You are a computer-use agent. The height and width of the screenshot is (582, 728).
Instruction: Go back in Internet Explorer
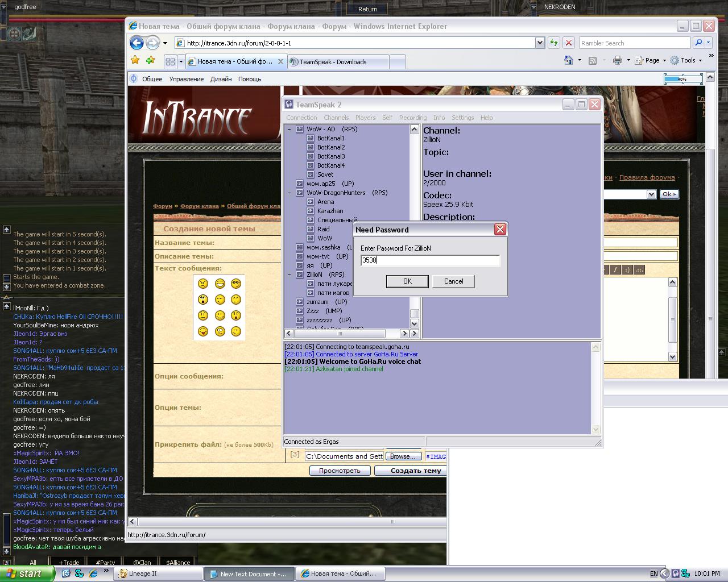(136, 43)
